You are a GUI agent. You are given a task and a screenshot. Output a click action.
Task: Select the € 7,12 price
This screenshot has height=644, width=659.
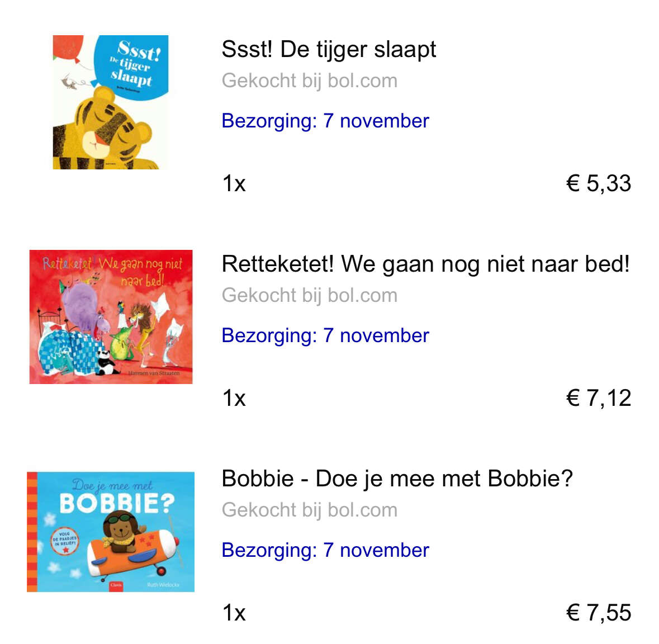599,399
